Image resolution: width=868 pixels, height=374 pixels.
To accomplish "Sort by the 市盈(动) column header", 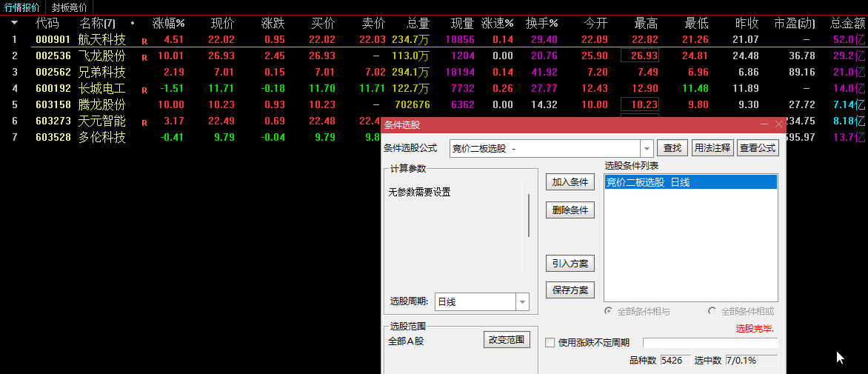I will pos(795,23).
